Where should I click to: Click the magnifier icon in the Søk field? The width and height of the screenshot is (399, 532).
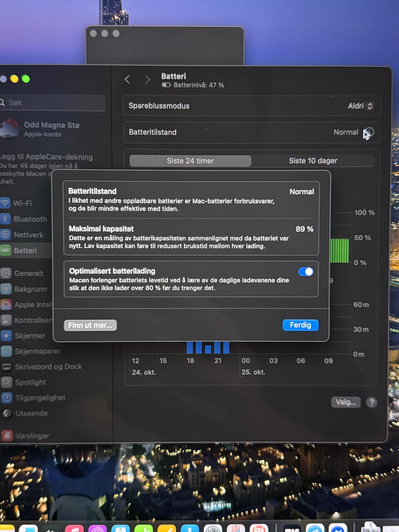tap(2, 102)
